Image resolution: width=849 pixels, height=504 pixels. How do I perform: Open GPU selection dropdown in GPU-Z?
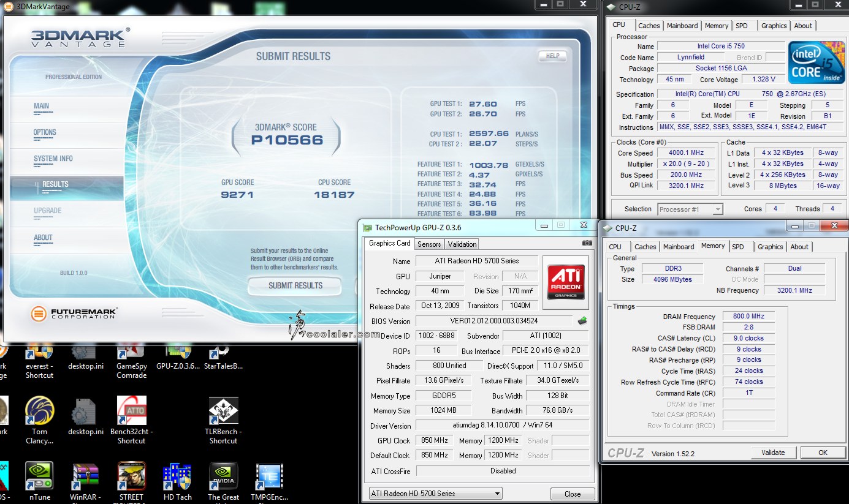435,493
